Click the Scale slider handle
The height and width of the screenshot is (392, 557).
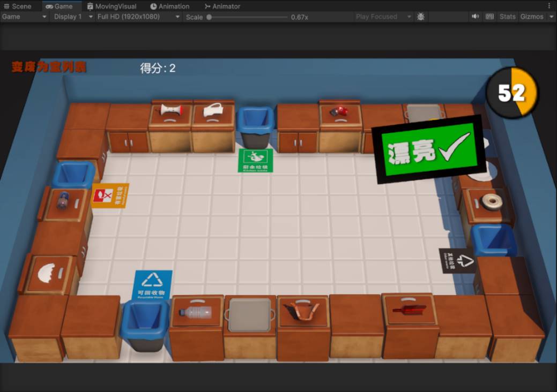pyautogui.click(x=209, y=17)
